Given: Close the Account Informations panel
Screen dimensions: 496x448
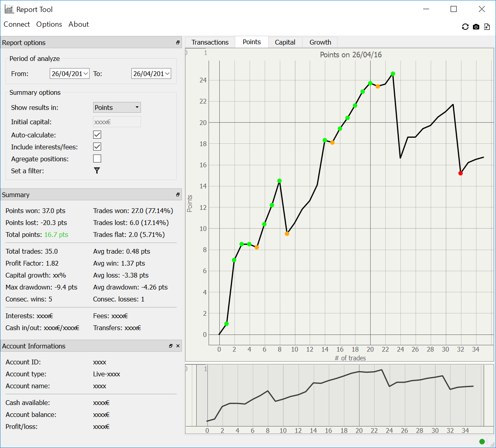Looking at the screenshot, I should [x=178, y=346].
